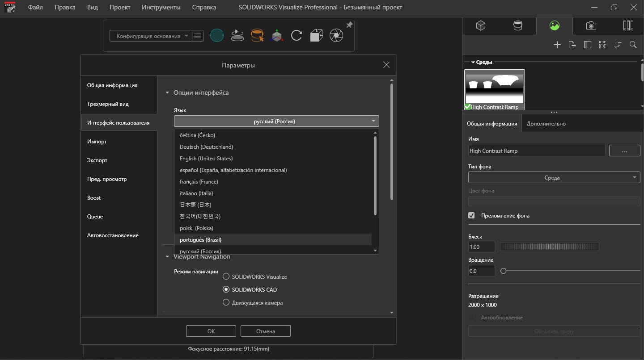
Task: Open Конфигурация основания dropdown
Action: pos(151,36)
